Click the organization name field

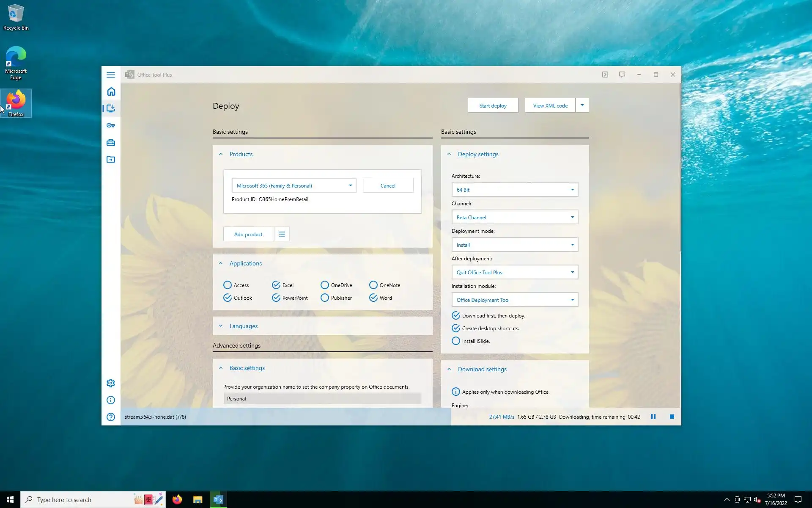tap(322, 398)
